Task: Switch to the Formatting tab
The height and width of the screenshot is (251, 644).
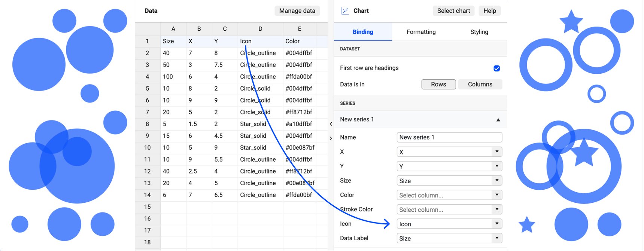Action: coord(421,32)
